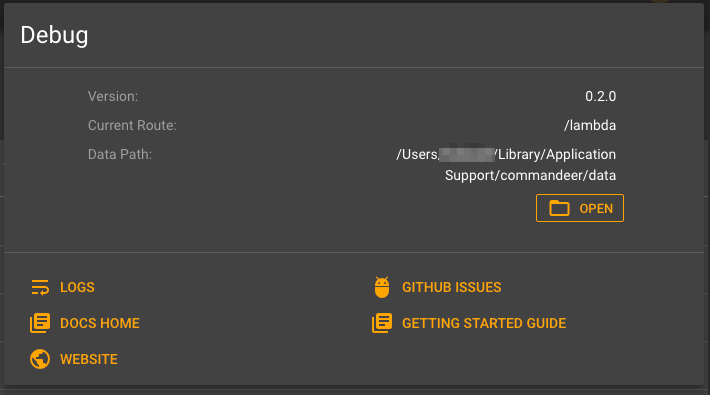
Task: Select the version number 0.2.0
Action: pos(600,96)
